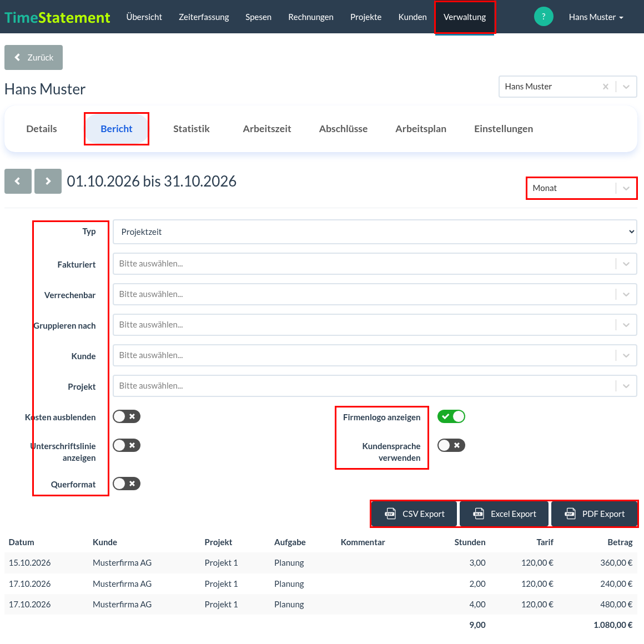
Task: Clear the Hans Muster selection with X
Action: pyautogui.click(x=605, y=87)
